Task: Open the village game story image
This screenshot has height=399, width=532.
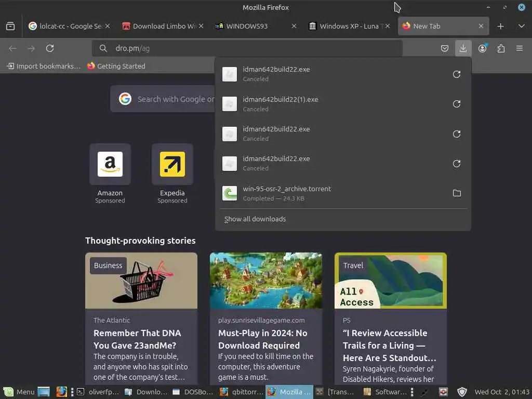Action: click(x=265, y=281)
